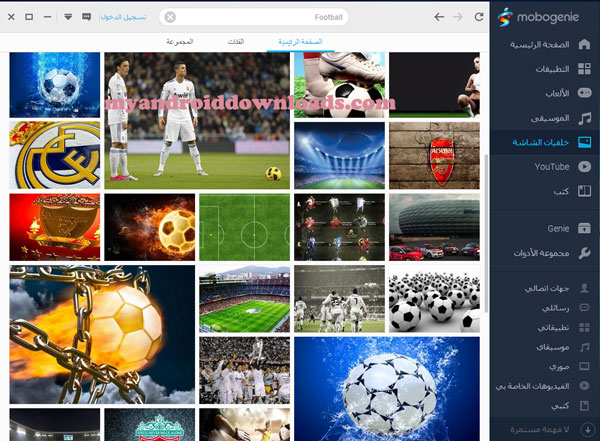Click the vertical scrollbar of the gallery
Screen dimensions: 600x441
(x=486, y=234)
